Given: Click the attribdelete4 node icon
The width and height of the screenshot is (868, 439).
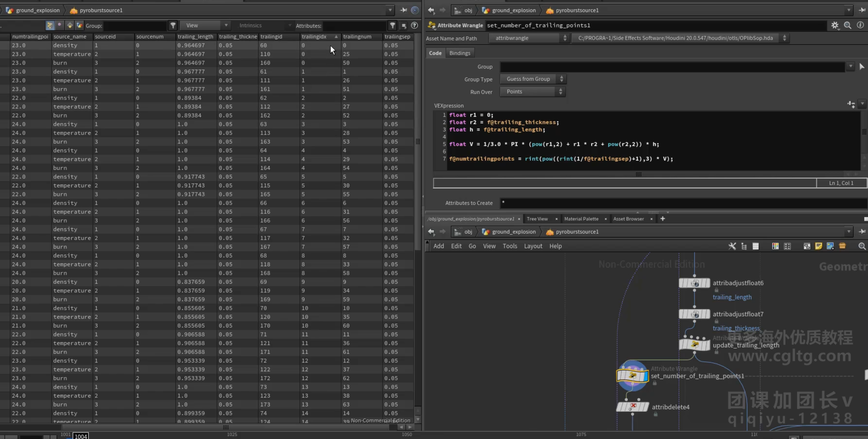Looking at the screenshot, I should (633, 407).
